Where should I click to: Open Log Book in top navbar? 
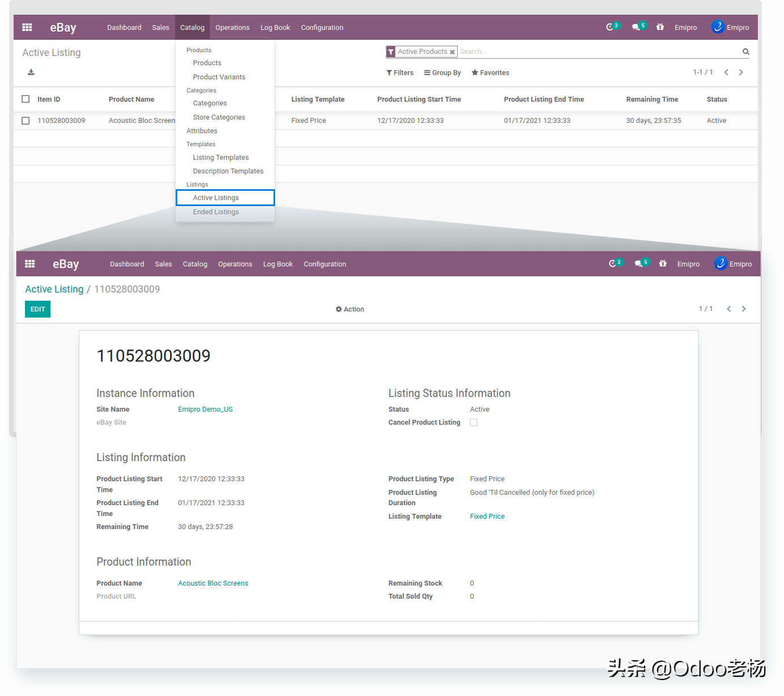coord(275,27)
